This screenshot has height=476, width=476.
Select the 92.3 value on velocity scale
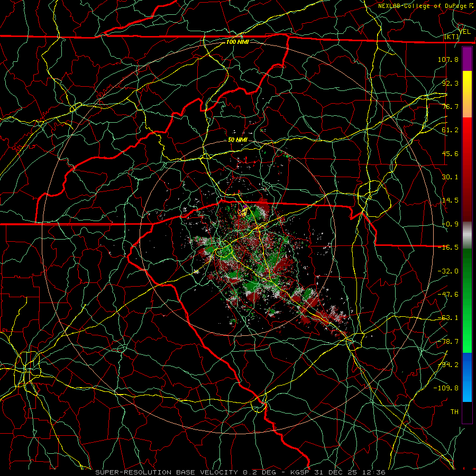click(451, 83)
